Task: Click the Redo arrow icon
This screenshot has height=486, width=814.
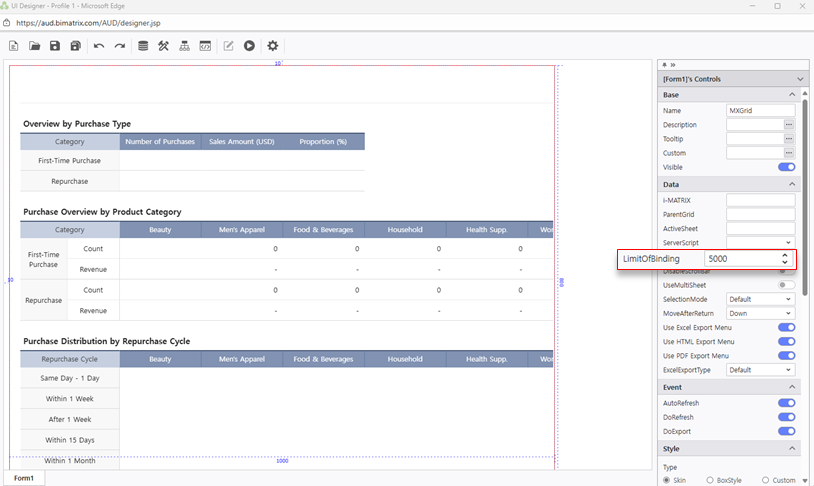Action: pyautogui.click(x=120, y=46)
